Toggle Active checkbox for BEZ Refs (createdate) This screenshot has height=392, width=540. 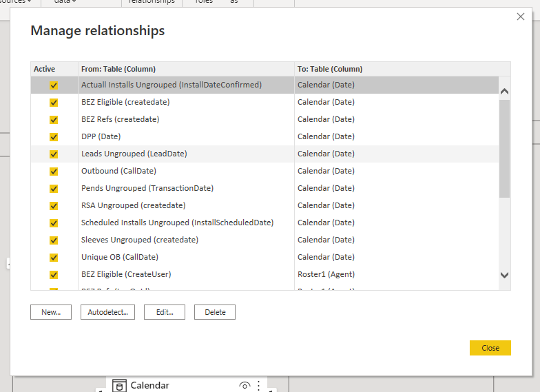coord(54,120)
